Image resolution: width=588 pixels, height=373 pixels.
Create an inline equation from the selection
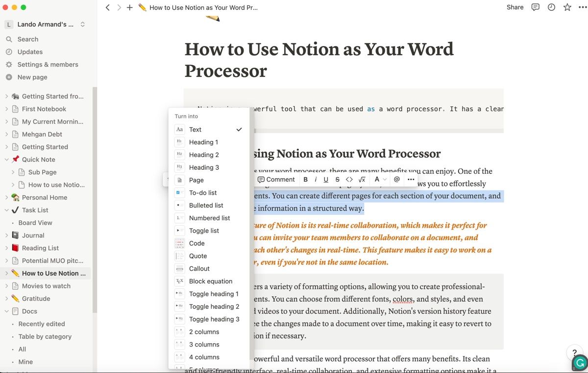(x=362, y=180)
